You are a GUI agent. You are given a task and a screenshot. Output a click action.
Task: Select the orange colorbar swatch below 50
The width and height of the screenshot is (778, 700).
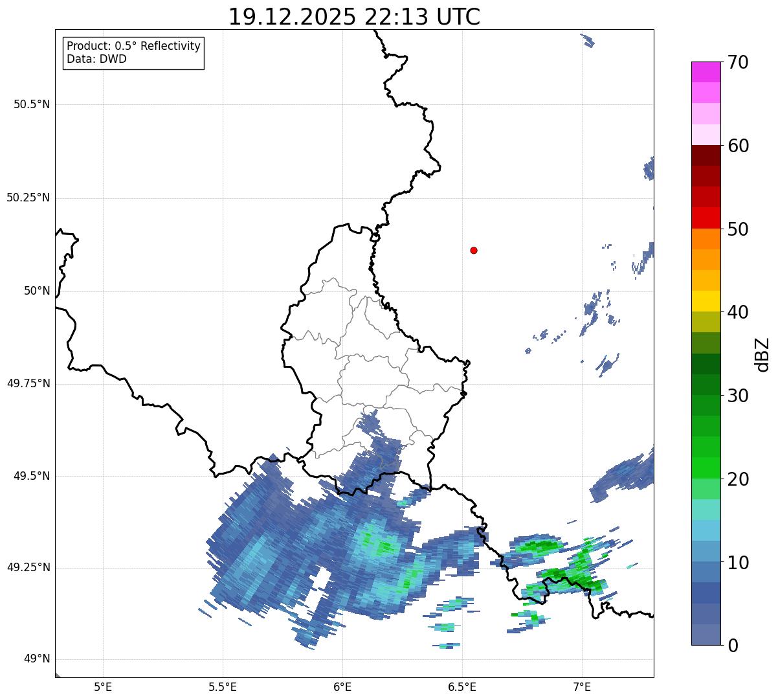click(x=706, y=239)
